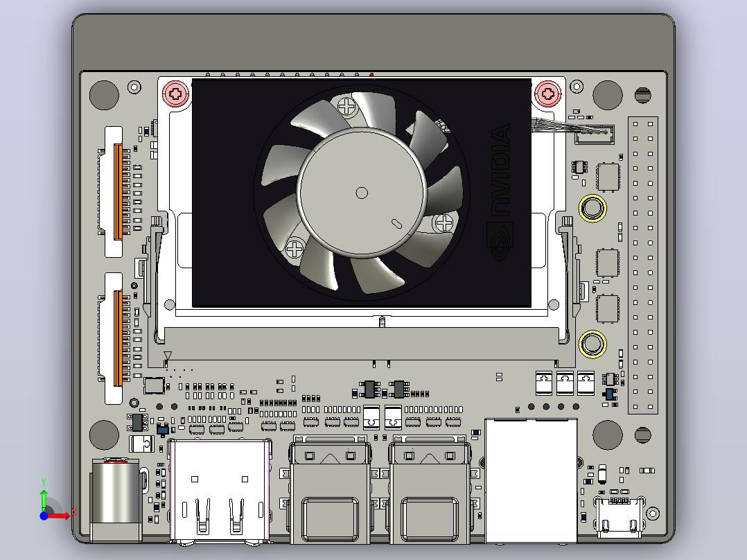
Task: Pick the lower-left large mounting hole
Action: point(104,435)
